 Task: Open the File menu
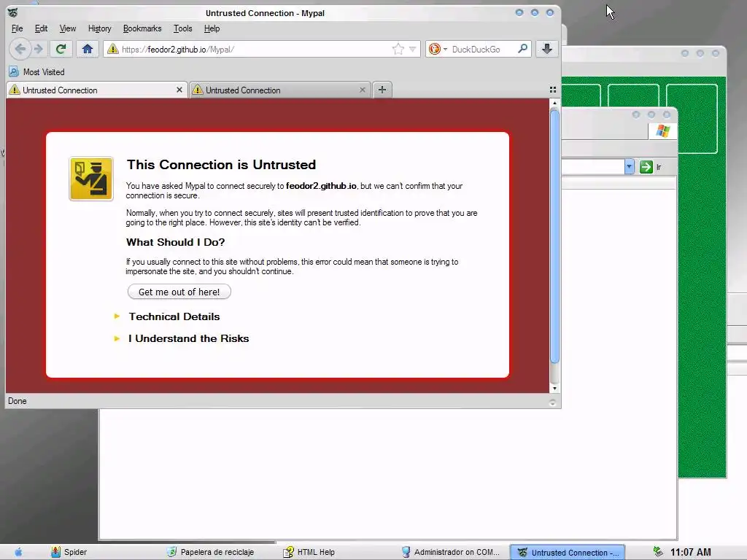click(x=18, y=28)
